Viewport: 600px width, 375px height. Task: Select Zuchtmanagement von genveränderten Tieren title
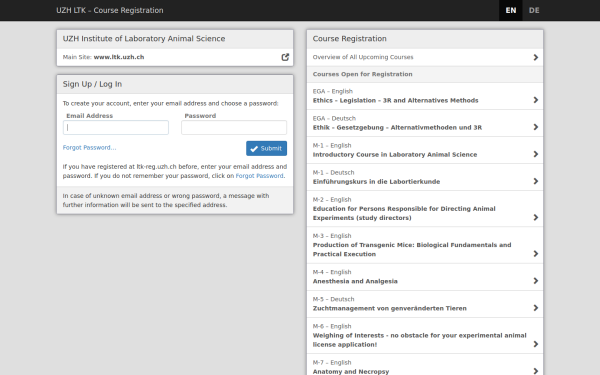point(390,308)
